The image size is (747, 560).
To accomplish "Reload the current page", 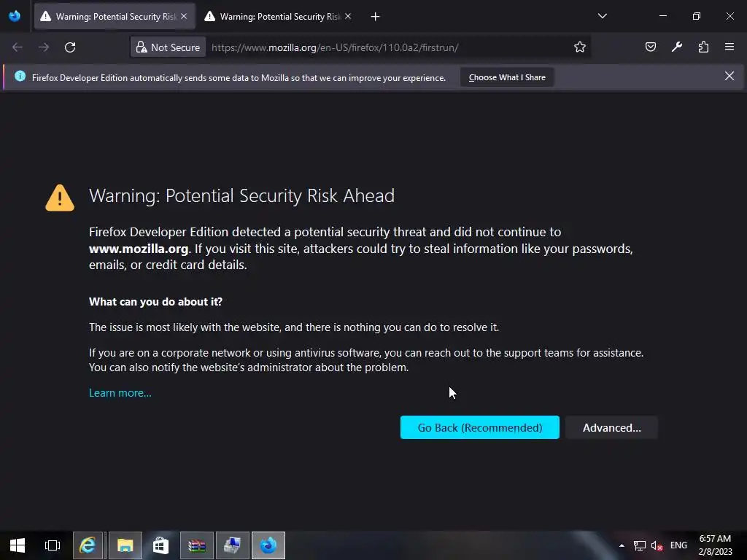I will point(70,47).
